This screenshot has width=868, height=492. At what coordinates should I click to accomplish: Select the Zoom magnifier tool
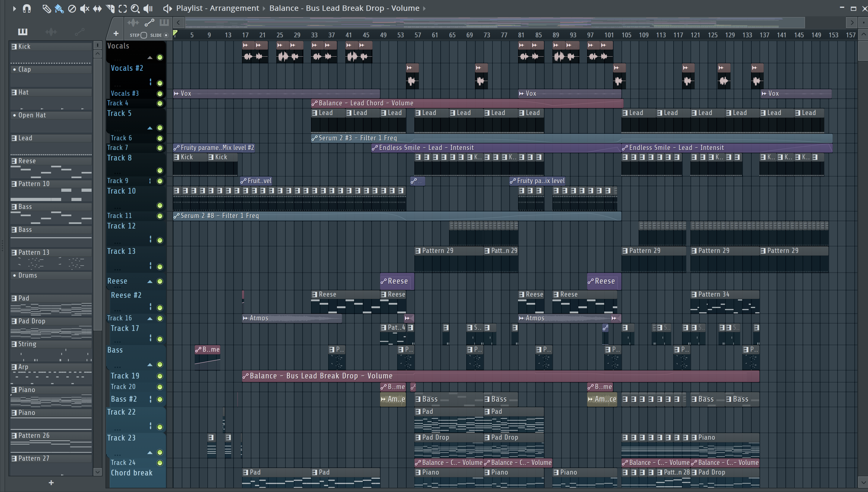[x=135, y=8]
